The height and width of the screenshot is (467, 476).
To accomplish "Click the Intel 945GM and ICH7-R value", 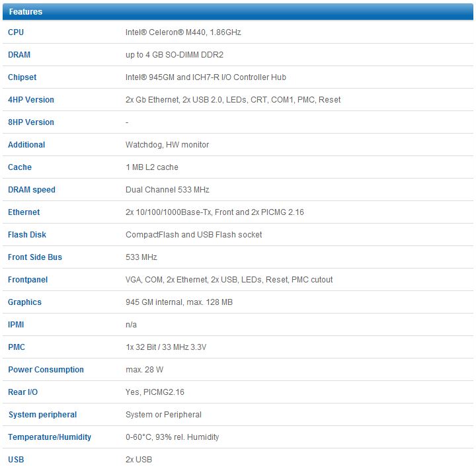I will click(206, 77).
